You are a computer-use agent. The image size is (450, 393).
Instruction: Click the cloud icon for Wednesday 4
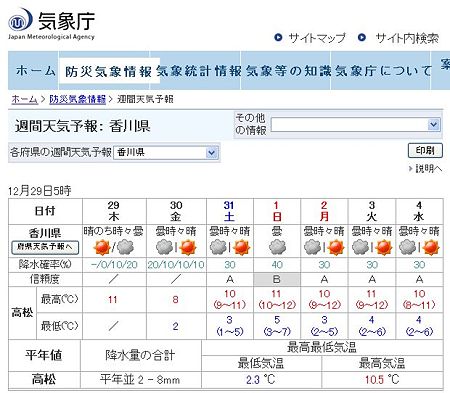point(408,247)
